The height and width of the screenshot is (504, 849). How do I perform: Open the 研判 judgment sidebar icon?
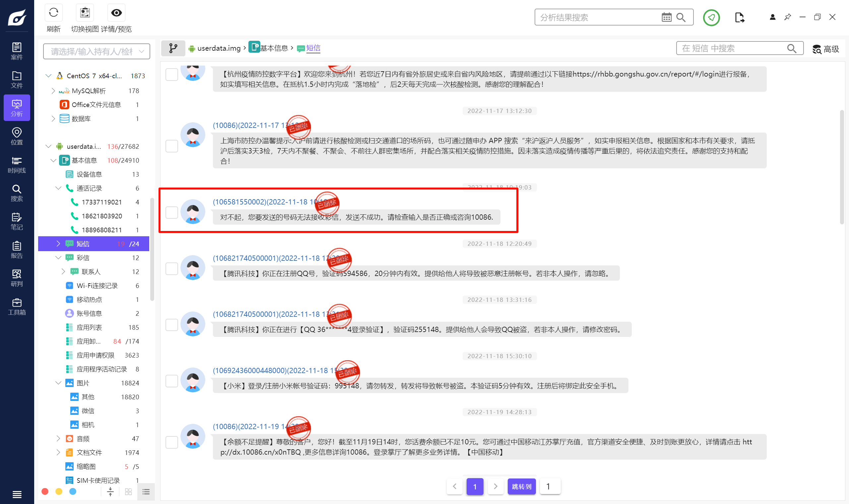pyautogui.click(x=17, y=278)
